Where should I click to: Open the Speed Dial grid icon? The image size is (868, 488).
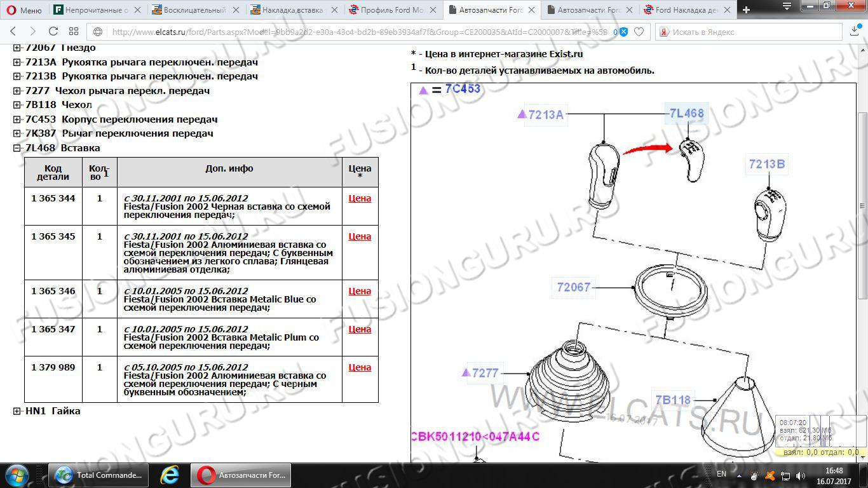click(74, 32)
